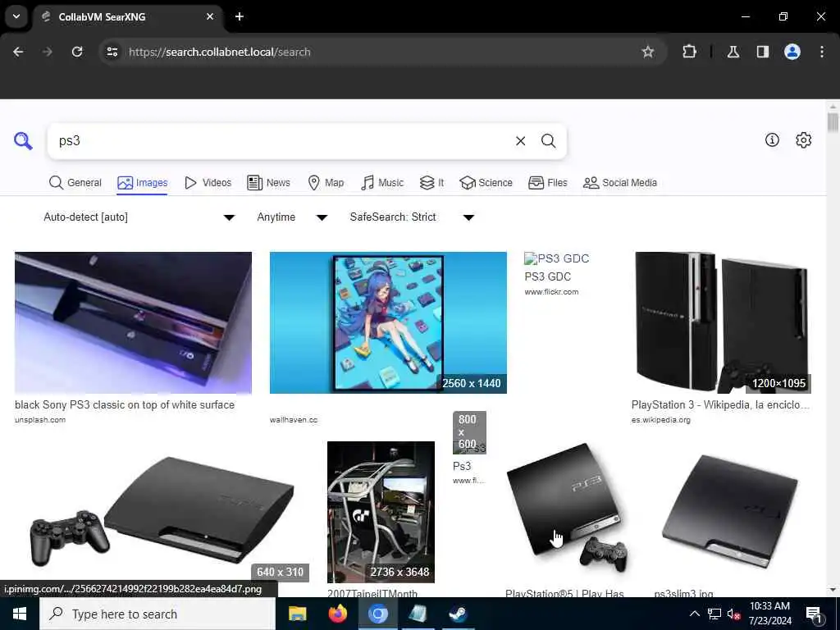This screenshot has height=630, width=840.
Task: Open PS3 slim with controller 640 x 310 image
Action: coord(162,512)
